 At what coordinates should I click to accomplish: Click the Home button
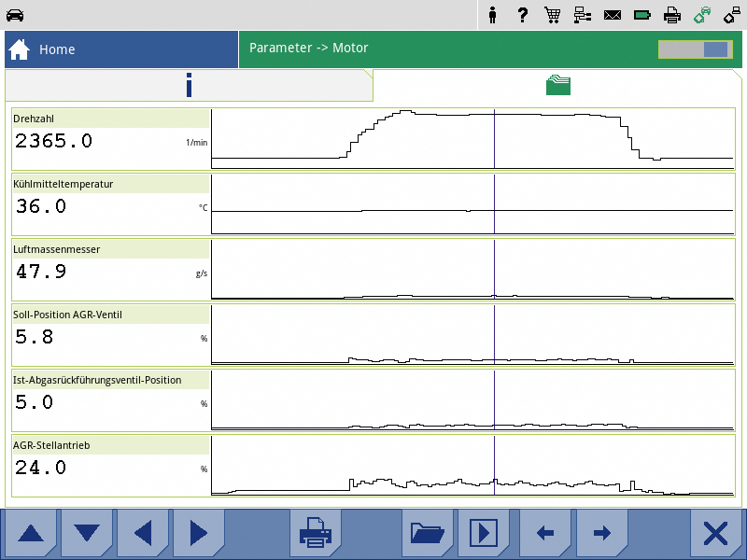(120, 49)
